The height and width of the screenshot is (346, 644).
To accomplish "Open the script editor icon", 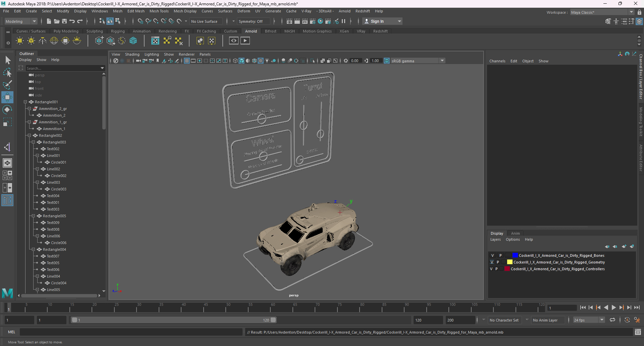I will click(638, 332).
